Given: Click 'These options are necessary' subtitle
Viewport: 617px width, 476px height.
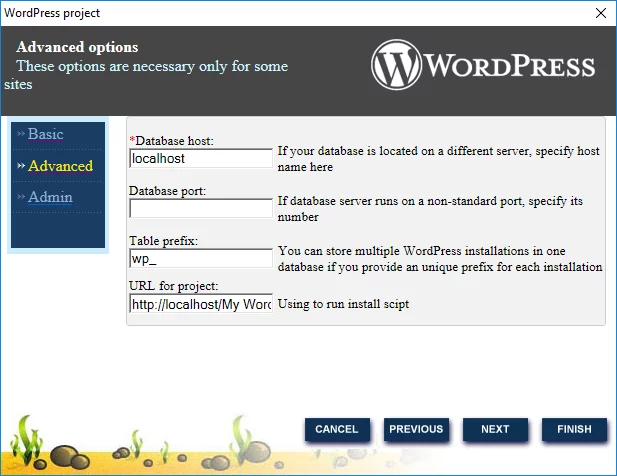Looking at the screenshot, I should pos(146,75).
